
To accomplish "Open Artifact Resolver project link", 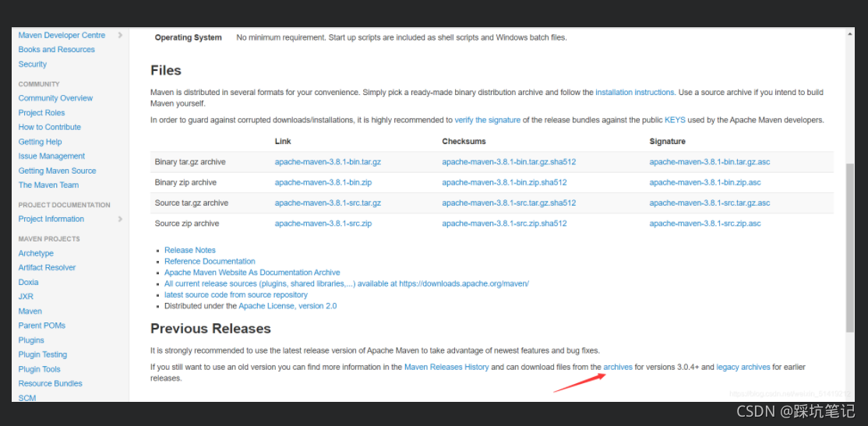I will pos(47,267).
